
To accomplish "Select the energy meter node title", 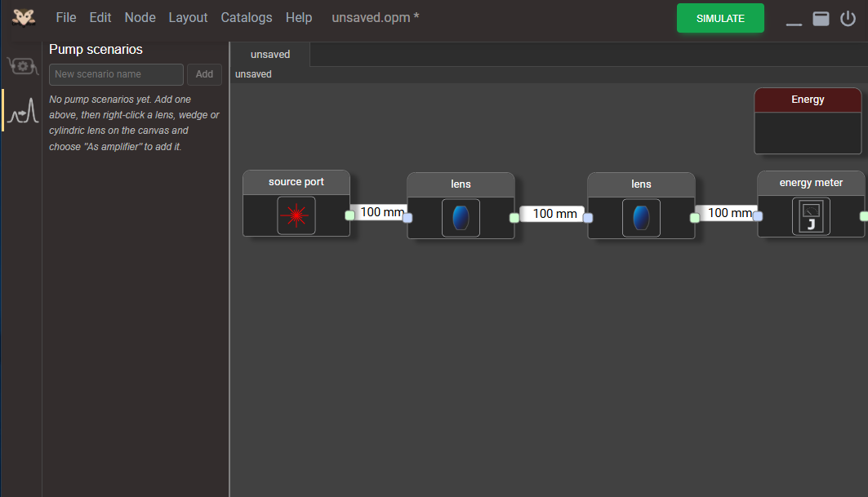I will (811, 183).
